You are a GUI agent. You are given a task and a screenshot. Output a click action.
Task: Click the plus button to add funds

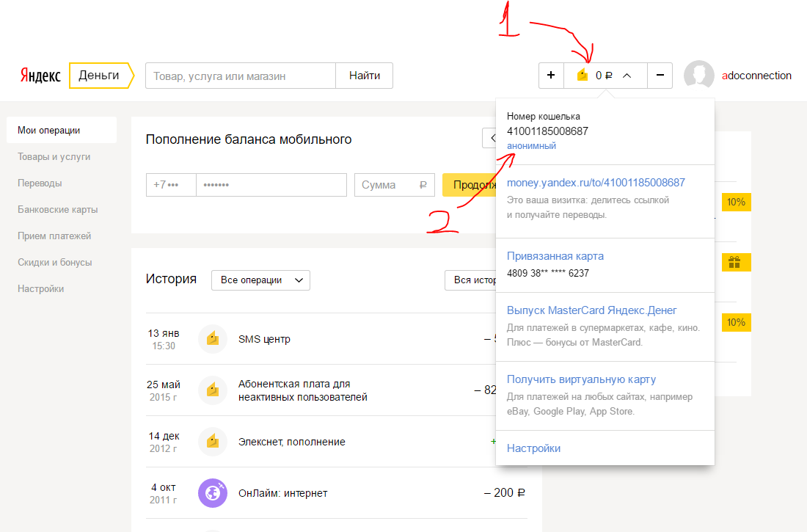551,76
